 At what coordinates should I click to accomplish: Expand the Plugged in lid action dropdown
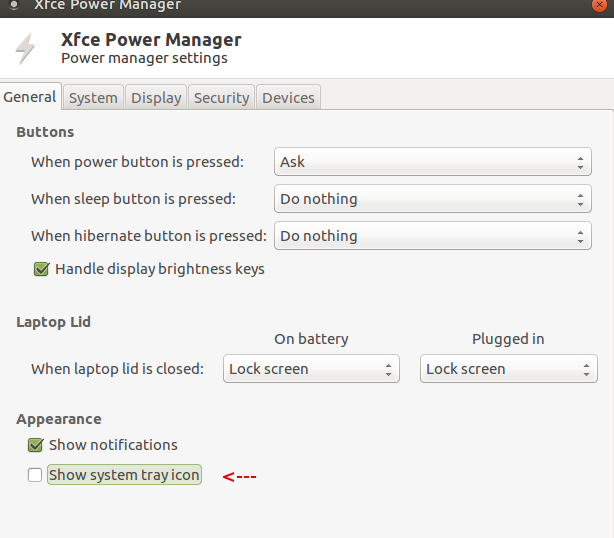click(508, 369)
